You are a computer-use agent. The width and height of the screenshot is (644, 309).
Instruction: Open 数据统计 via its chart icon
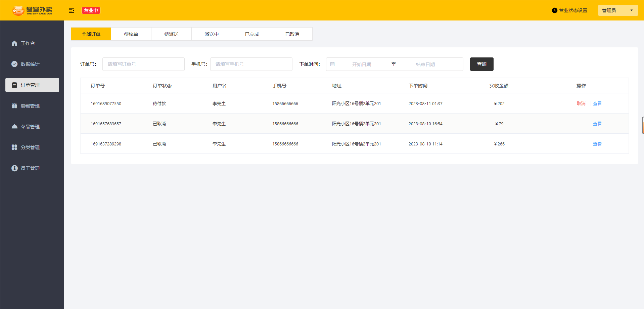pos(14,64)
